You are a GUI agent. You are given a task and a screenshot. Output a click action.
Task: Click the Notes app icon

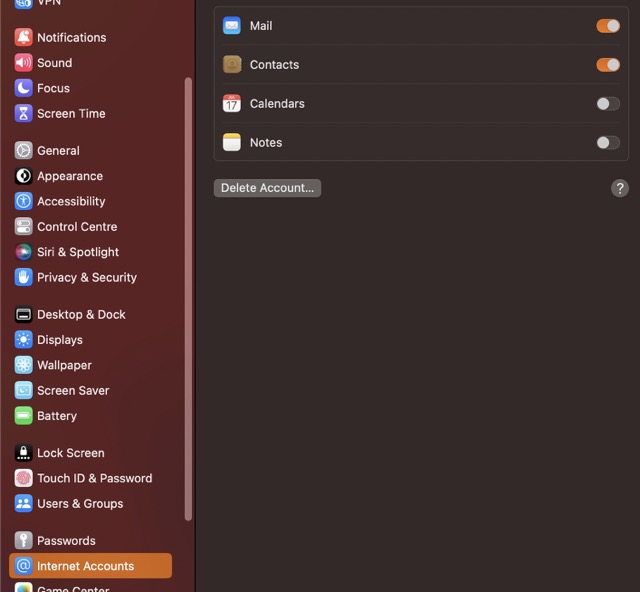coord(232,142)
